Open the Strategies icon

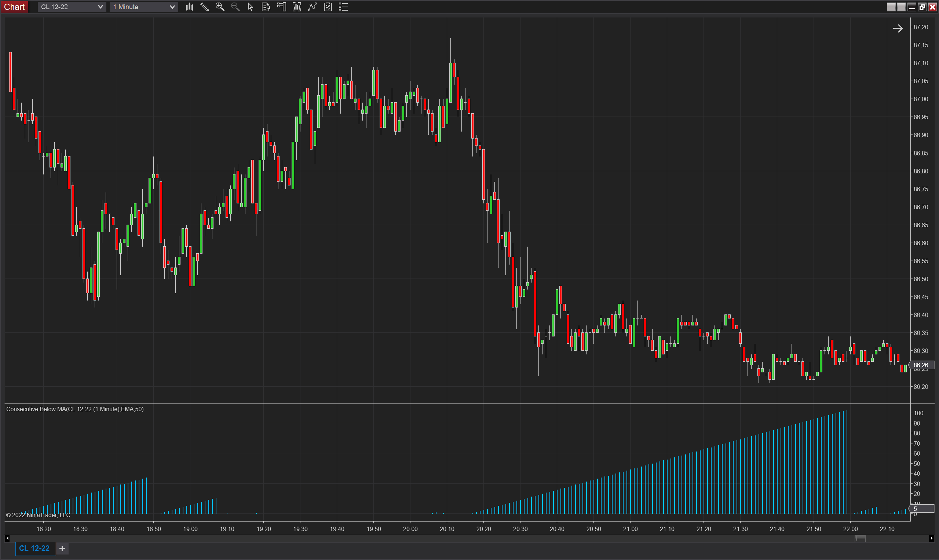[x=328, y=7]
